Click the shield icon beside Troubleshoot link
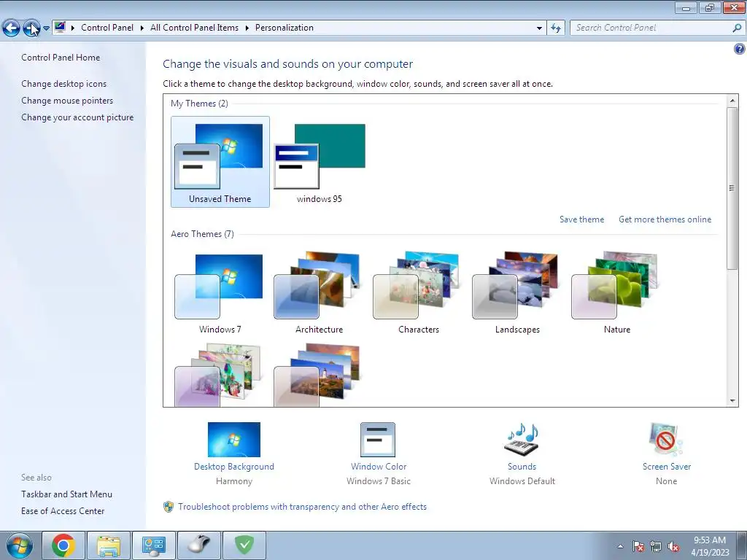The width and height of the screenshot is (747, 560). [x=169, y=507]
